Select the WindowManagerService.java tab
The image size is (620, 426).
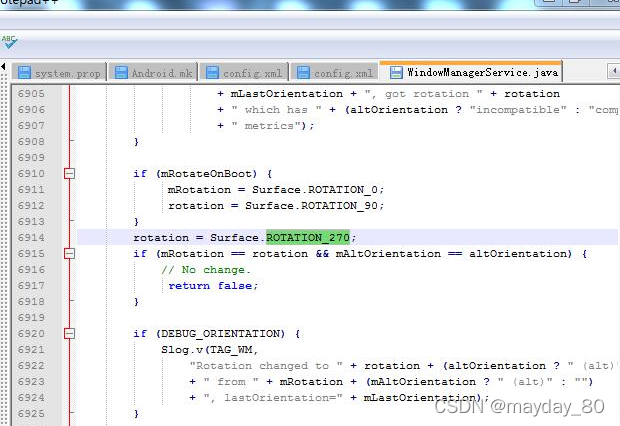pos(471,72)
